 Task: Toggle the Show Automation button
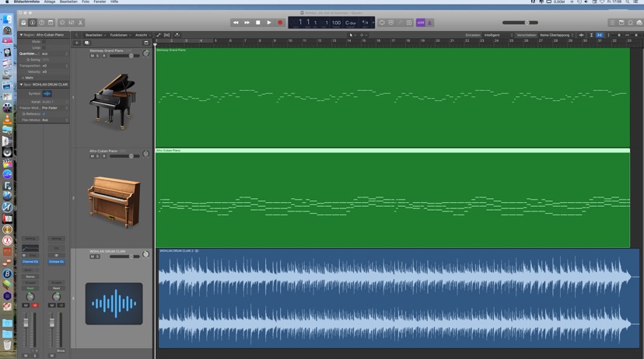click(159, 35)
